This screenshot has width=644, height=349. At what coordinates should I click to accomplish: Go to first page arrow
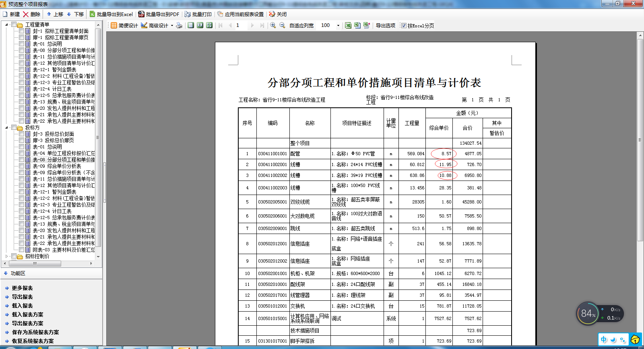(221, 25)
